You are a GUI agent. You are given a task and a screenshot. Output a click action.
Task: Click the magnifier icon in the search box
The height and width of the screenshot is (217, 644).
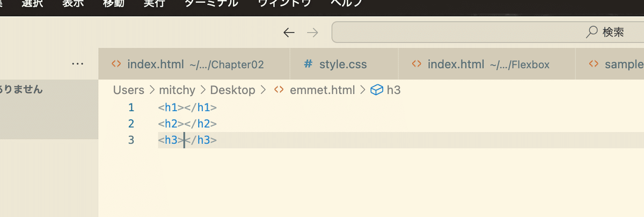[591, 32]
